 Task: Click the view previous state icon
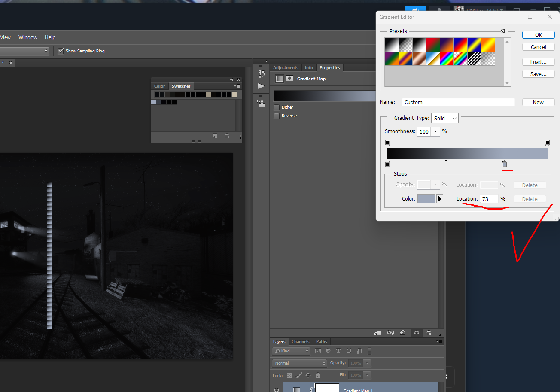point(390,333)
